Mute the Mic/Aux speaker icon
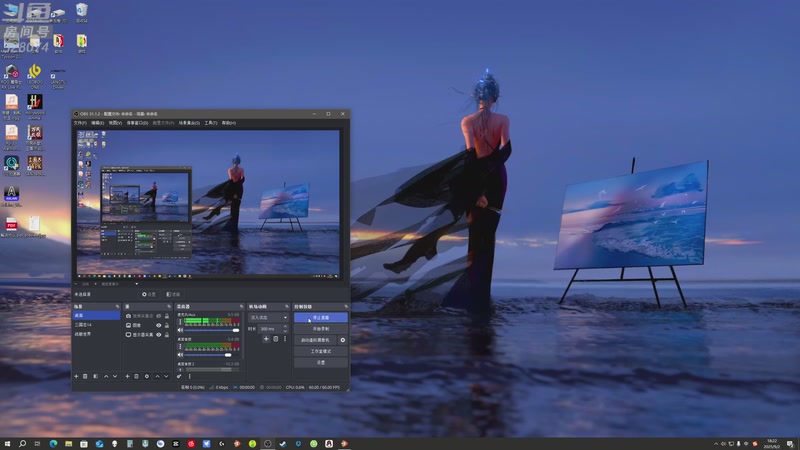The image size is (800, 450). tap(180, 330)
